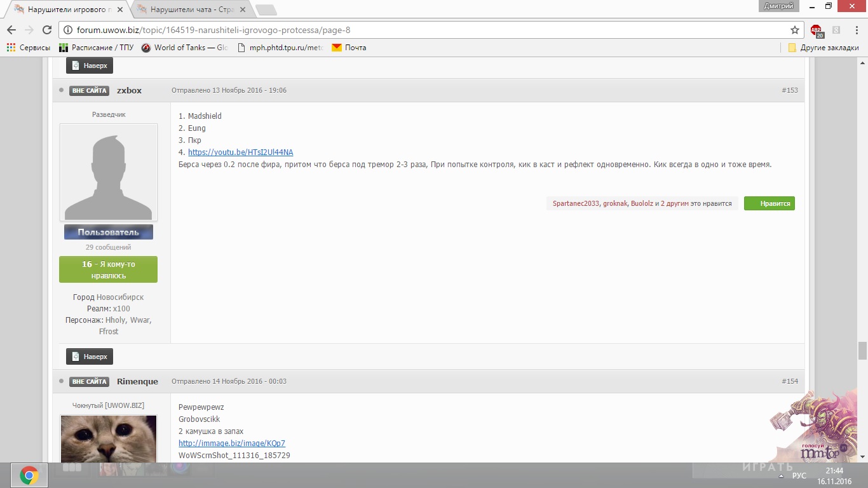Open the Почта mail bookmark
The image size is (868, 488).
(349, 48)
